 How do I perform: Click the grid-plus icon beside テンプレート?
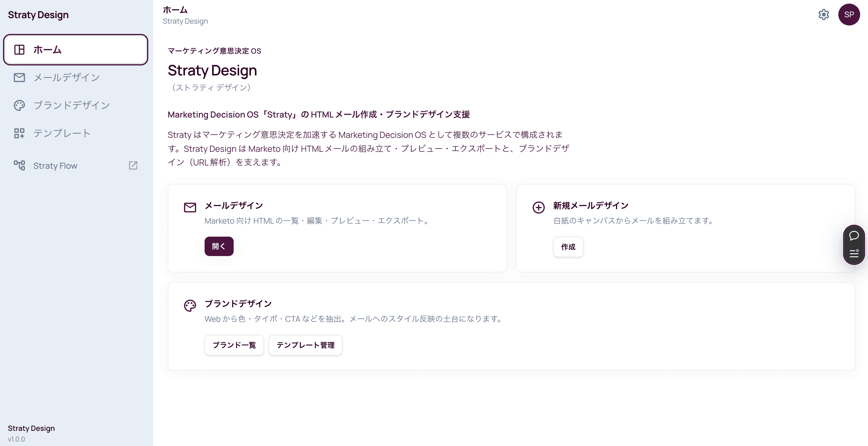click(x=19, y=133)
